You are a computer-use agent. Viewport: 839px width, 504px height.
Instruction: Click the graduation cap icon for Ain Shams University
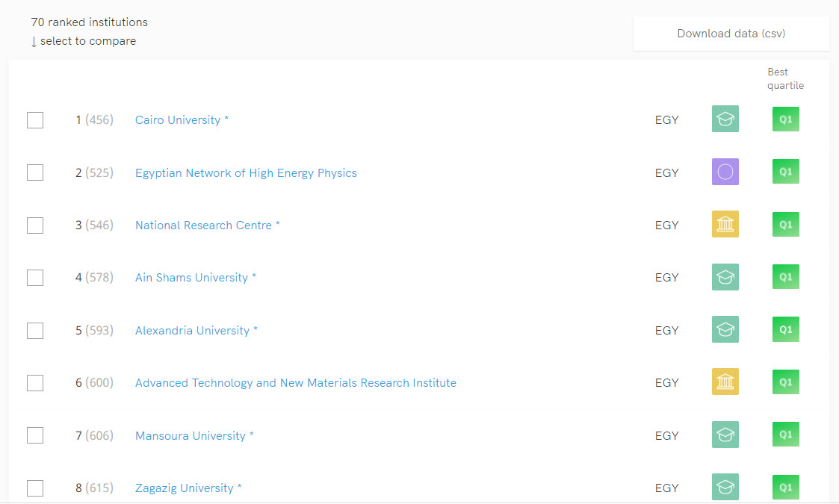click(x=725, y=277)
